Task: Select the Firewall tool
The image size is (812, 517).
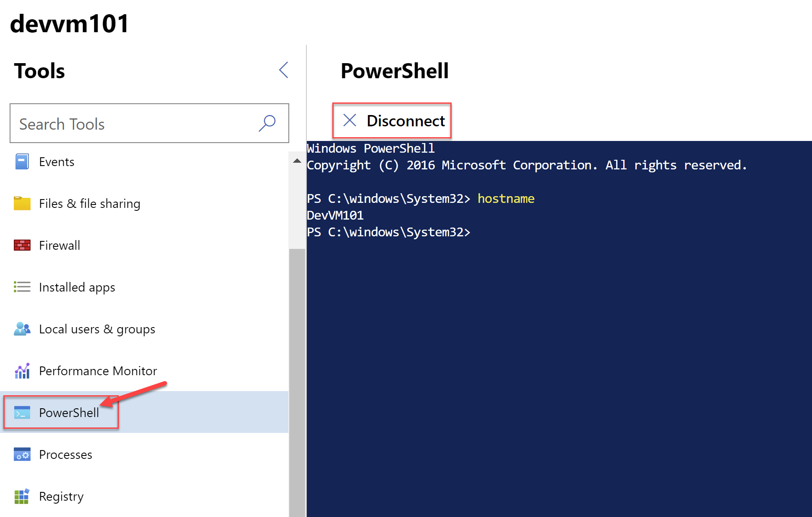Action: point(144,245)
